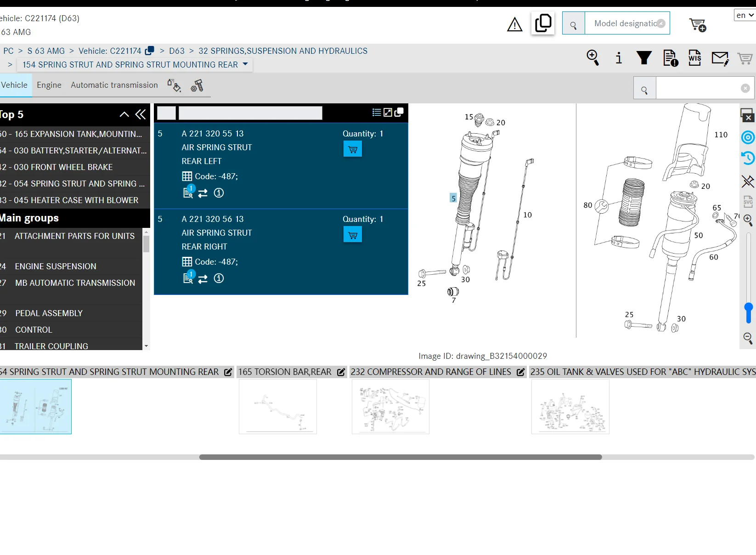
Task: Open the add-to-shopping-cart icon in header
Action: [698, 24]
